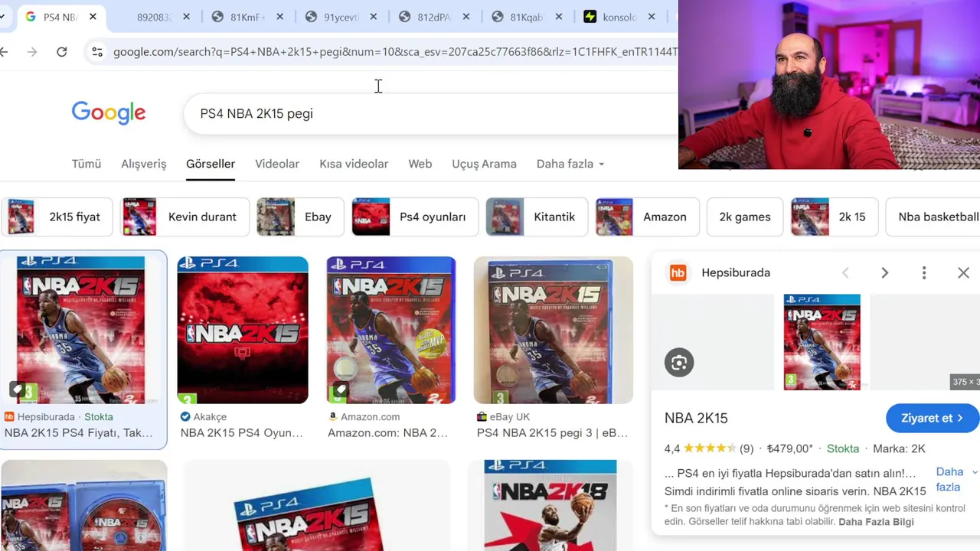Image resolution: width=980 pixels, height=551 pixels.
Task: Open the eBay UK NBA 2K15 image result
Action: coord(554,330)
